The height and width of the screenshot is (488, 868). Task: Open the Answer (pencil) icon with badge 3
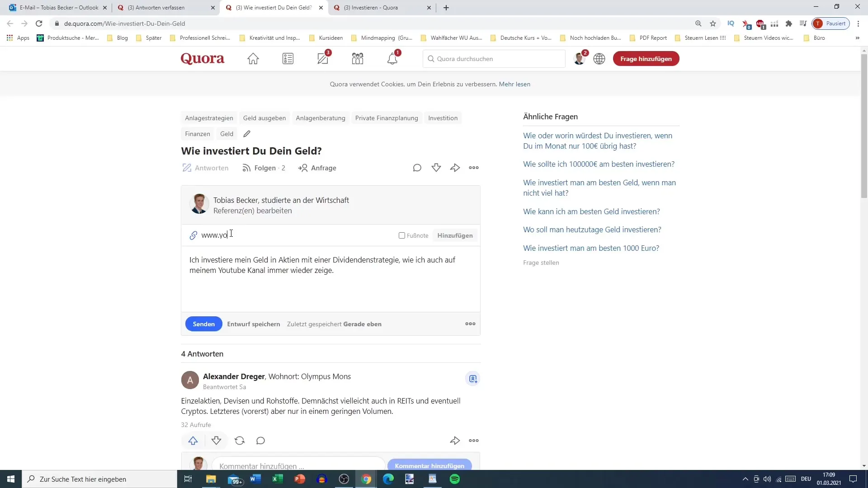pos(323,59)
